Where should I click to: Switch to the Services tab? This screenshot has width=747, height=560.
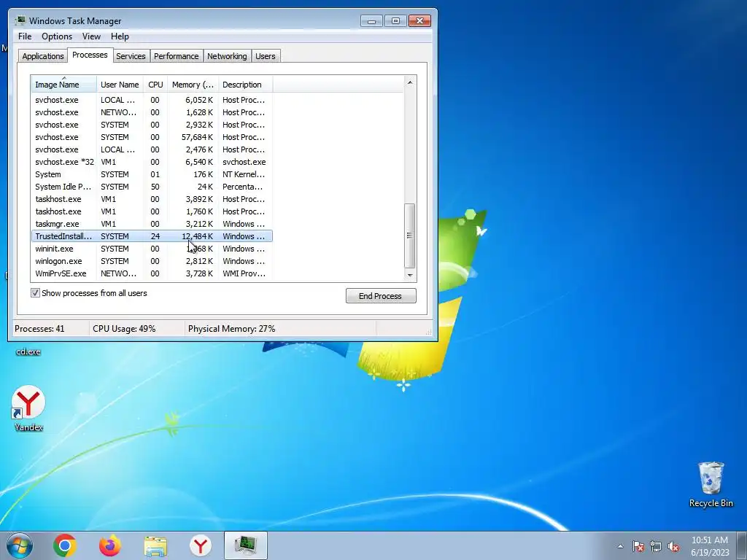pos(131,56)
